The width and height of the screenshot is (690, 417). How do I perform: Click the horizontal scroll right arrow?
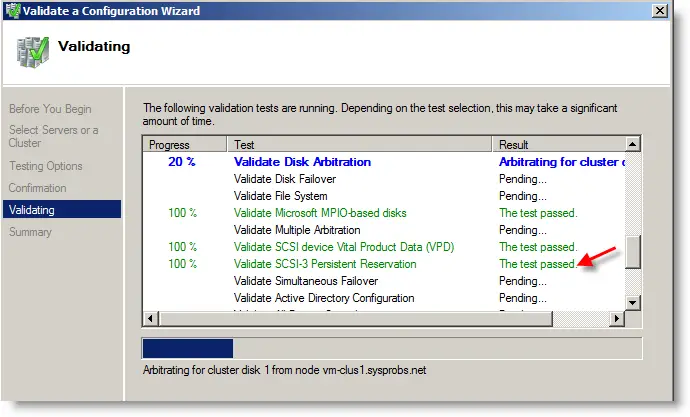(x=617, y=318)
